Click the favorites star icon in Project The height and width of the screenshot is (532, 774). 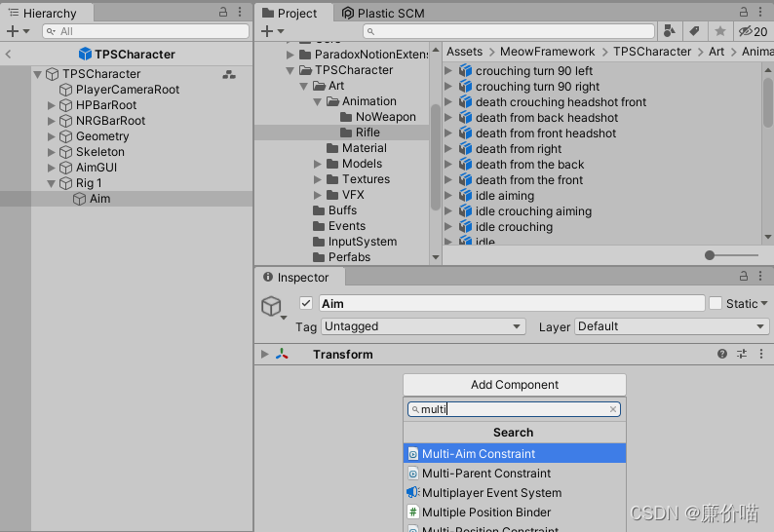click(719, 31)
